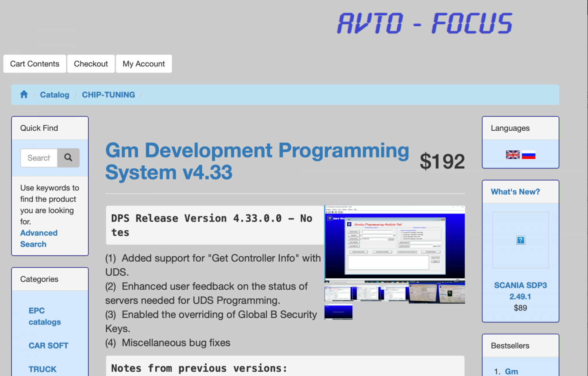
Task: Open the plain blue splash screen thumbnail
Action: (338, 312)
